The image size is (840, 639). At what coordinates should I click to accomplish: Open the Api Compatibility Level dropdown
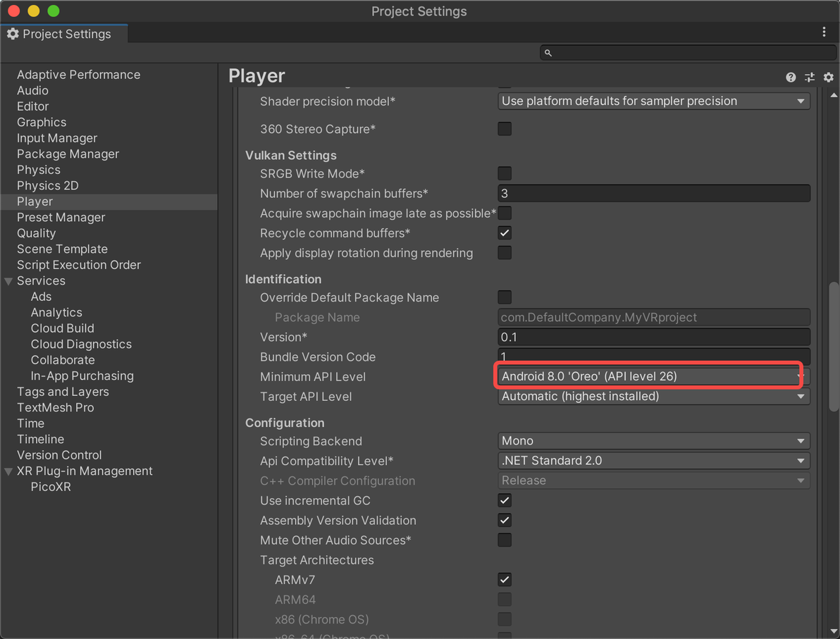653,461
